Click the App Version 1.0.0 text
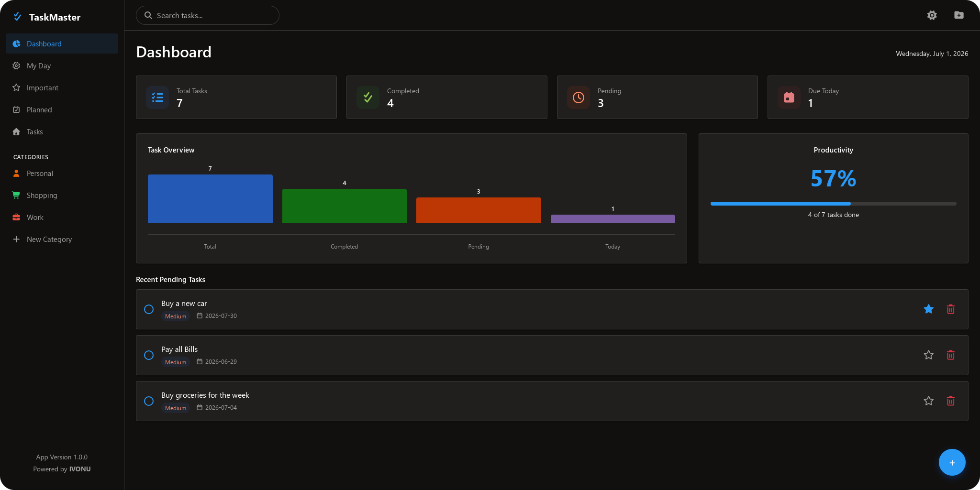 point(62,457)
